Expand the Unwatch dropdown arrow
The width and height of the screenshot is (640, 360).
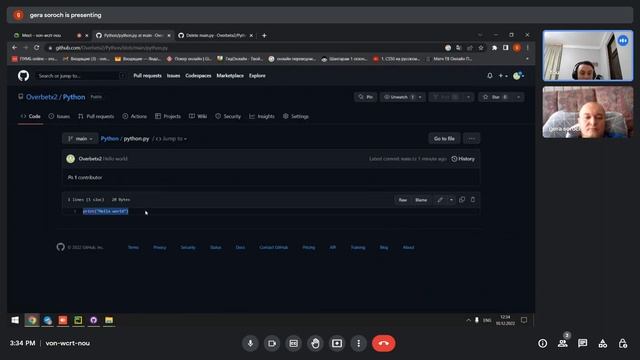(420, 97)
